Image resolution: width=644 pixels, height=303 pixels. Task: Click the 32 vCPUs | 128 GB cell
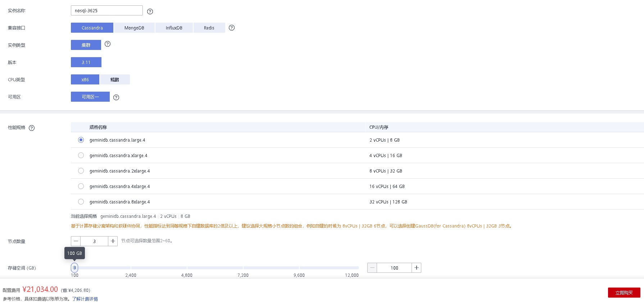[x=388, y=202]
